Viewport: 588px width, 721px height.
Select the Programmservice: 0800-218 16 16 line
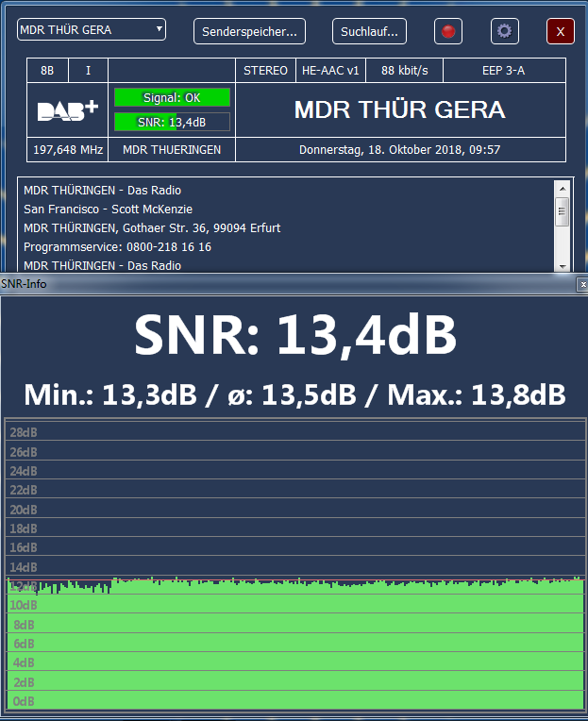(117, 246)
